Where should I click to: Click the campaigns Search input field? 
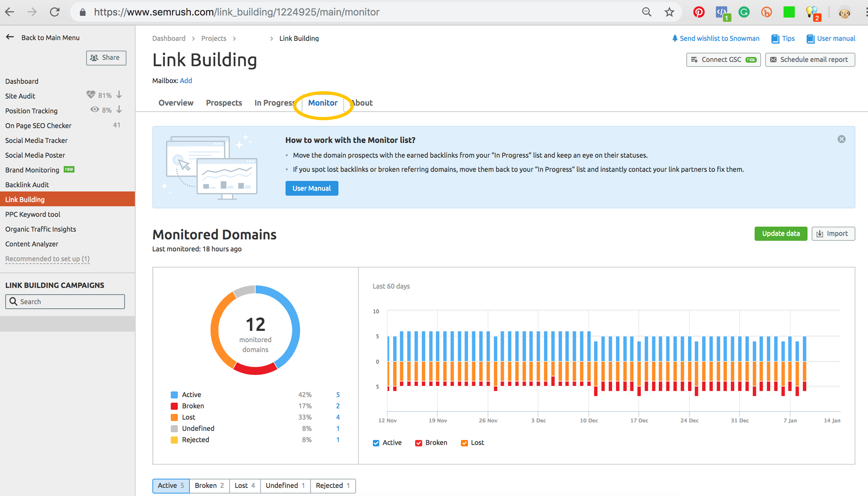[65, 301]
